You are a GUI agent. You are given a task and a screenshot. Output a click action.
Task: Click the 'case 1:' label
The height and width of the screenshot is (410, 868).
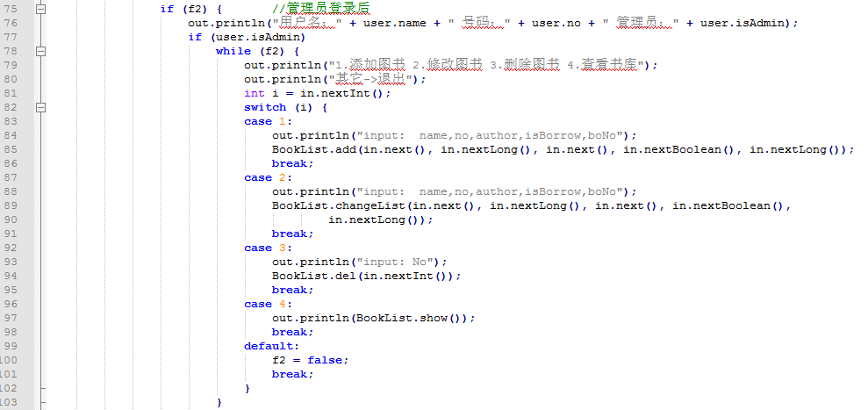[269, 122]
